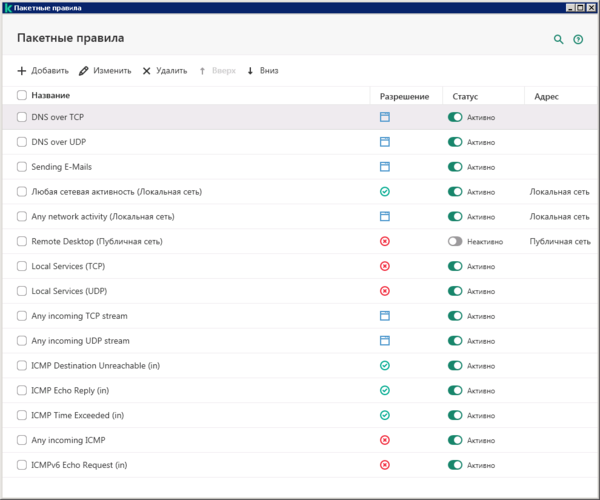Tick the select-all checkbox in header
This screenshot has width=600, height=500.
(x=22, y=96)
